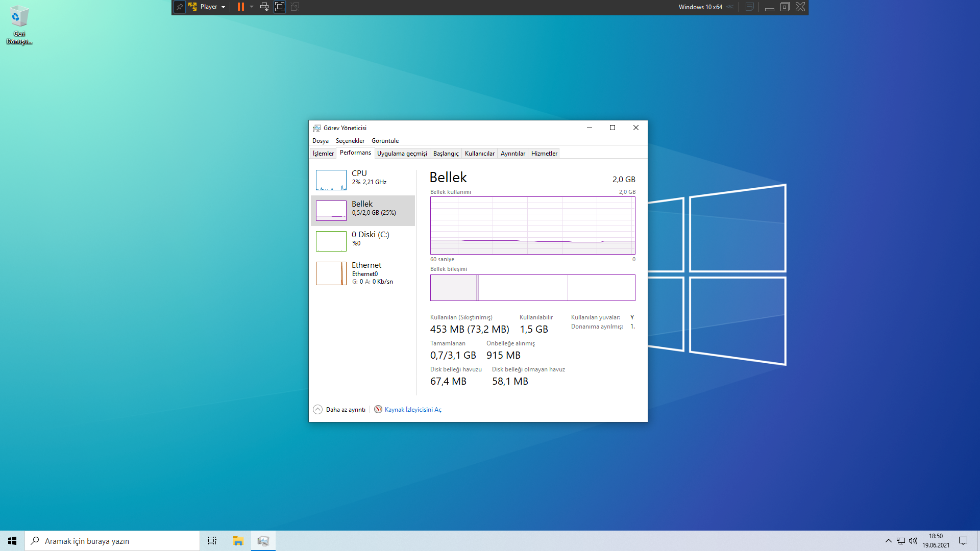Show hidden system tray icons
This screenshot has height=551, width=980.
[889, 541]
